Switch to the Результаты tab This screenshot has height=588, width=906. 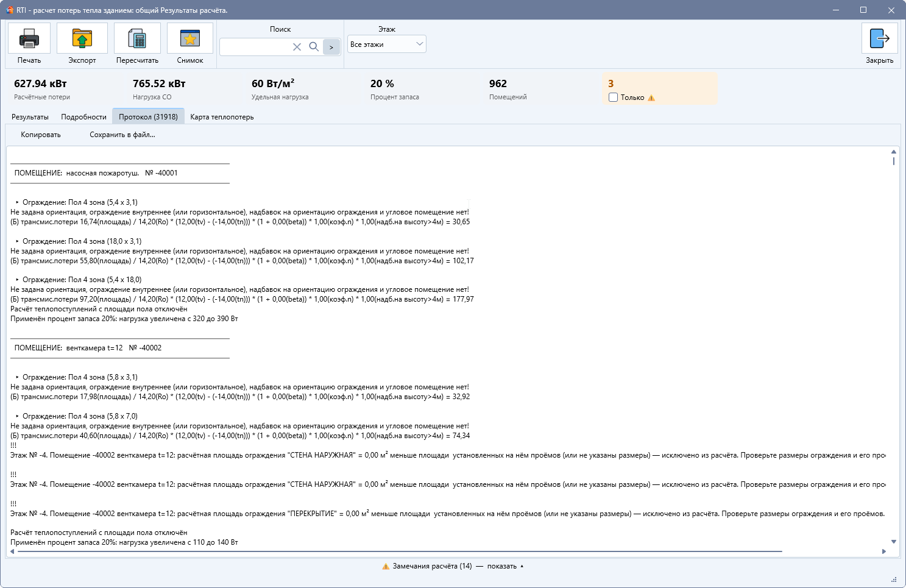(x=30, y=117)
